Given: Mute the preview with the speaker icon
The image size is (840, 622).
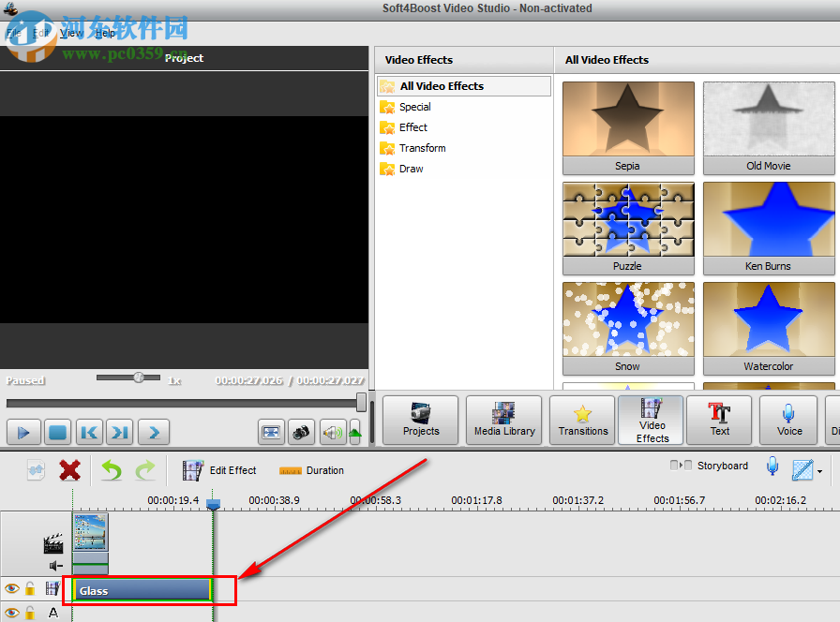Looking at the screenshot, I should coord(332,432).
